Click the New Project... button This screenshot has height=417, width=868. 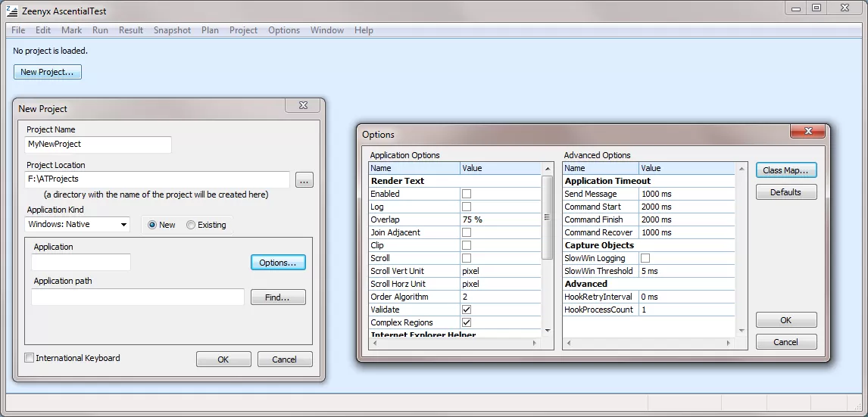[48, 72]
